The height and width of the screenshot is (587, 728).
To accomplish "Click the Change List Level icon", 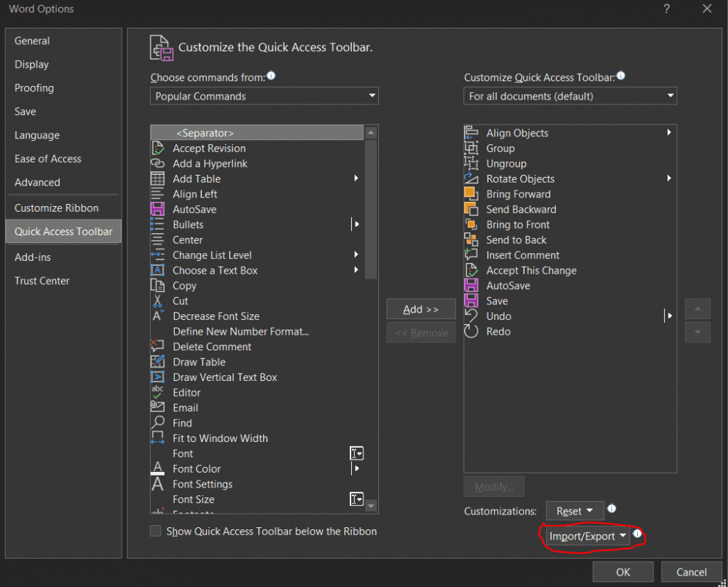I will tap(158, 254).
